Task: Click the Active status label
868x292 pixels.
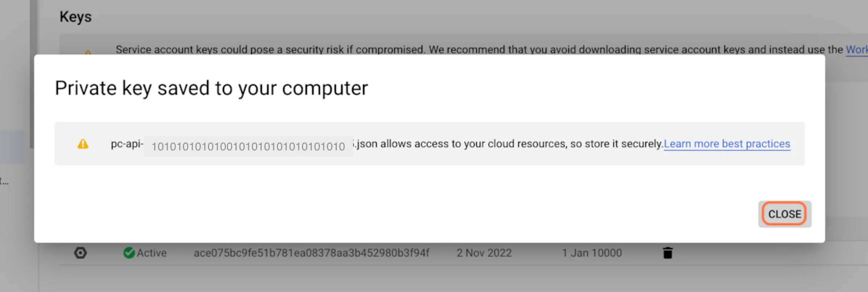Action: pos(152,253)
